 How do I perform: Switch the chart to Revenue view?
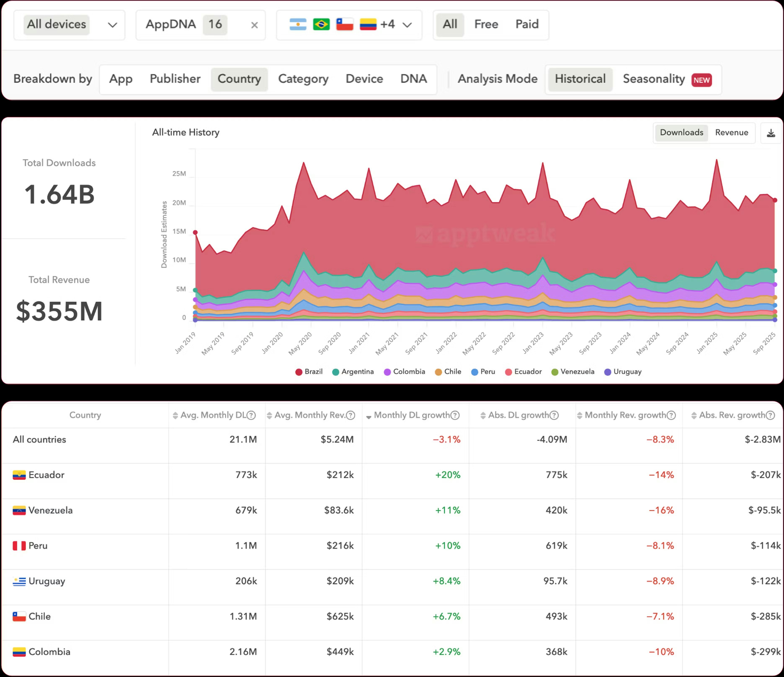click(731, 132)
